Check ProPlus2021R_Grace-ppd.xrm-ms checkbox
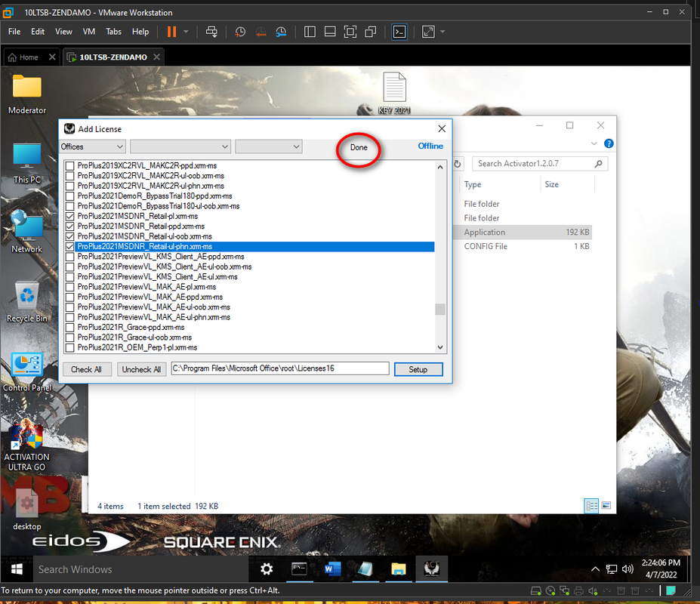700x604 pixels. point(70,327)
